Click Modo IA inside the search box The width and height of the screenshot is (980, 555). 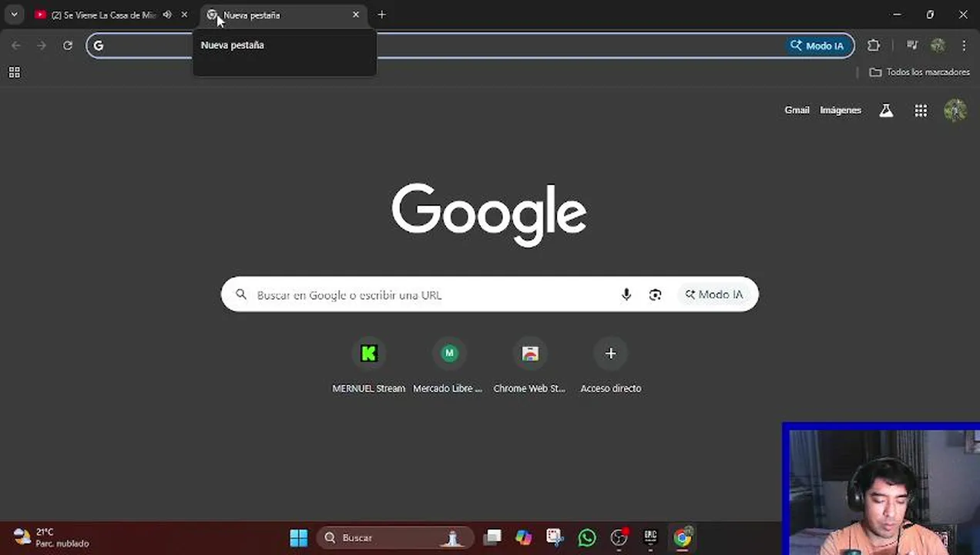pos(714,294)
